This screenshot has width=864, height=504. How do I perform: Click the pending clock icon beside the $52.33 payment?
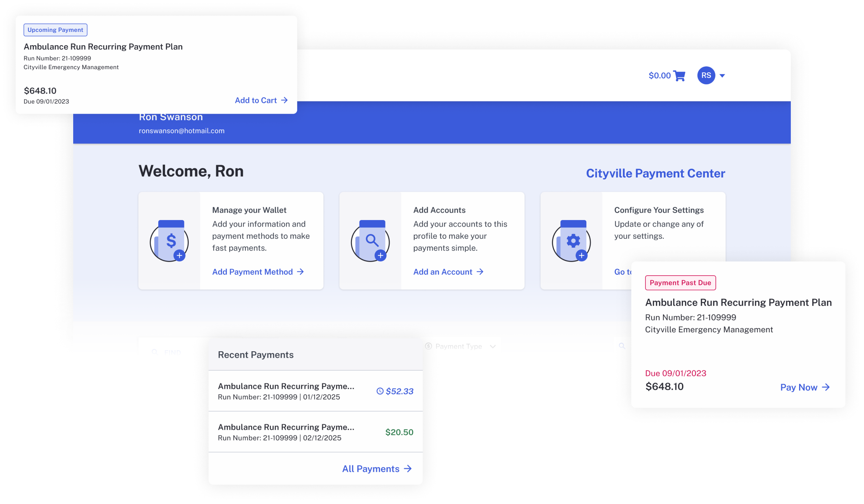tap(380, 391)
